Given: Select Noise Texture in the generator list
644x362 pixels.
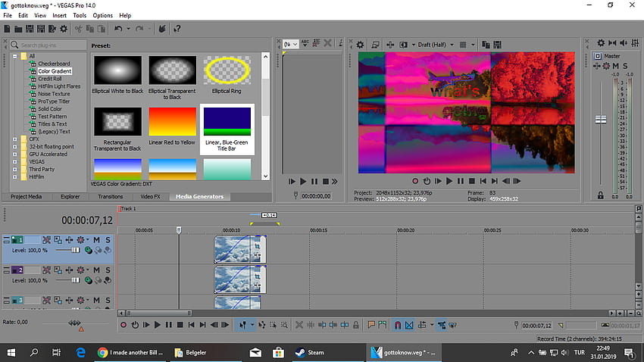Looking at the screenshot, I should point(54,94).
